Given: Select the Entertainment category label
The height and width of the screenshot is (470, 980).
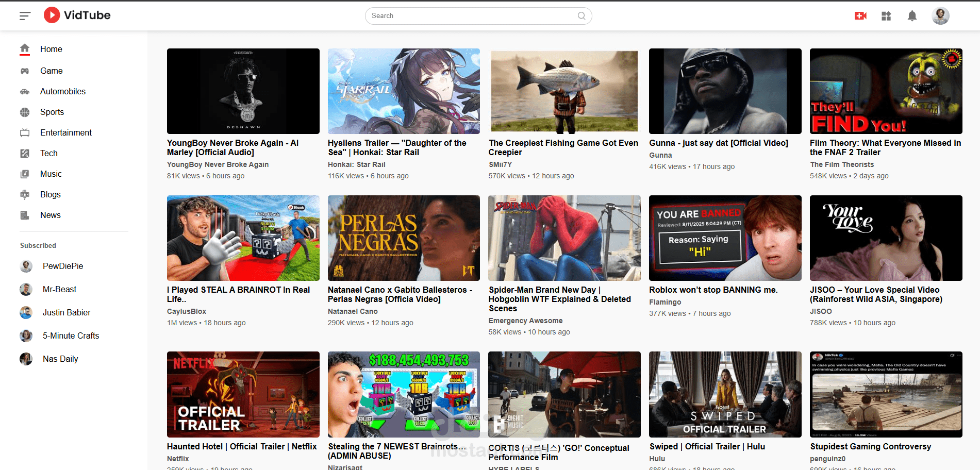Looking at the screenshot, I should 66,132.
